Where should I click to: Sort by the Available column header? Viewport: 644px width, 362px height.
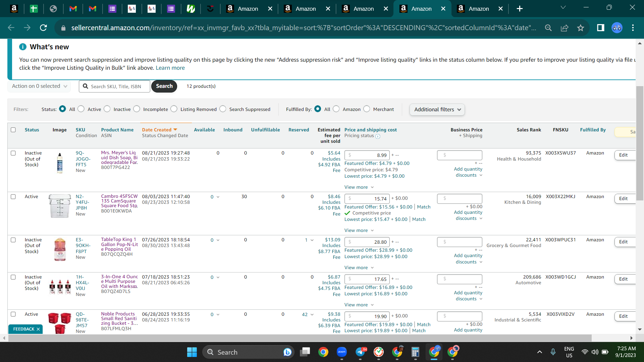(204, 130)
